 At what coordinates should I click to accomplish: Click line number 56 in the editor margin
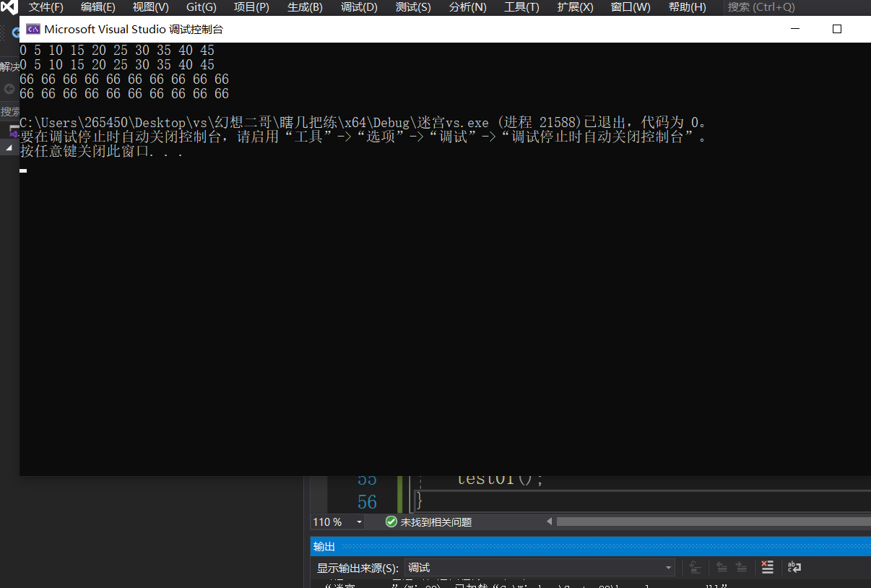[x=367, y=501]
